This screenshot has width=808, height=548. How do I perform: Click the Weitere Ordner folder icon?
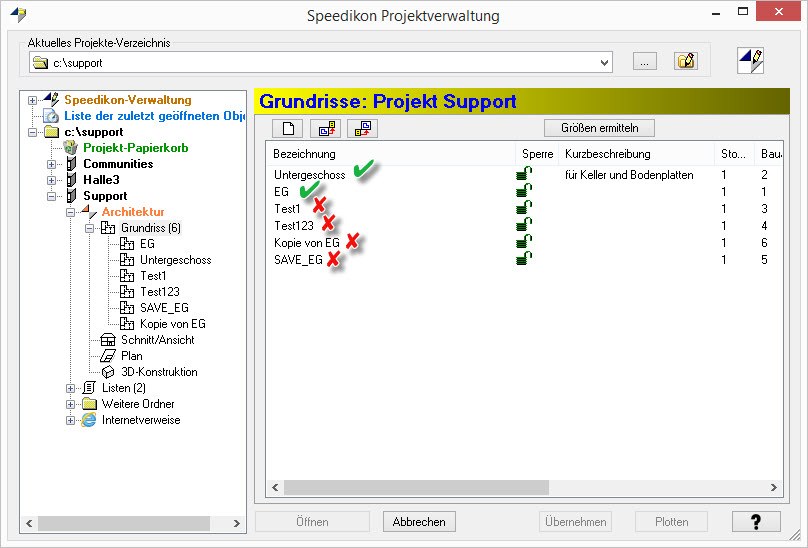click(x=89, y=404)
